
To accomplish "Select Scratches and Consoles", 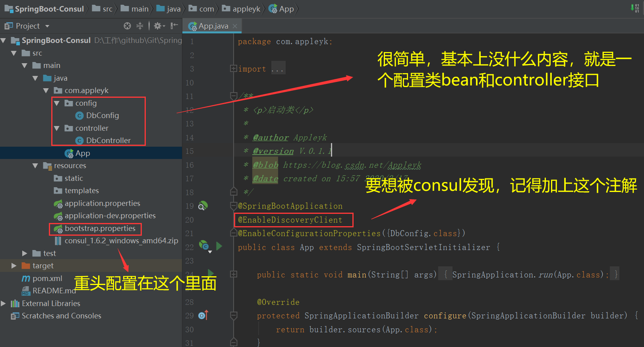I will tap(61, 316).
